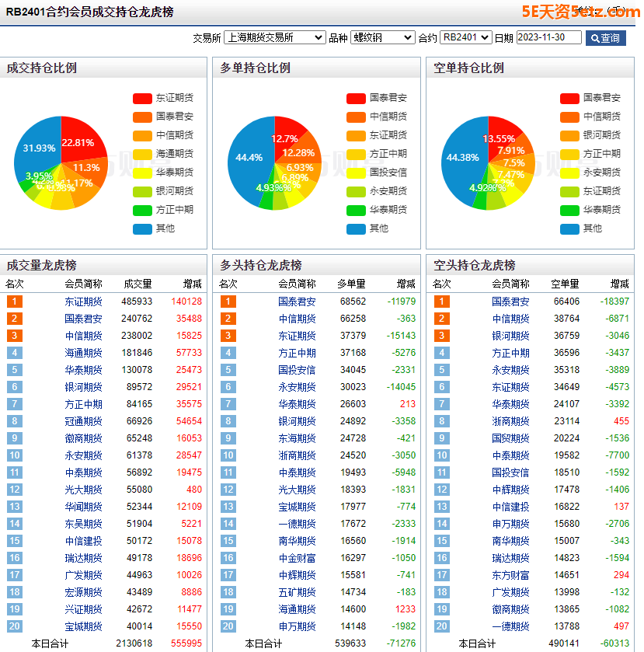Open 国泰君安 link in 多头持仓龙虎榜 table
Screen dimensions: 644x652
[x=297, y=302]
